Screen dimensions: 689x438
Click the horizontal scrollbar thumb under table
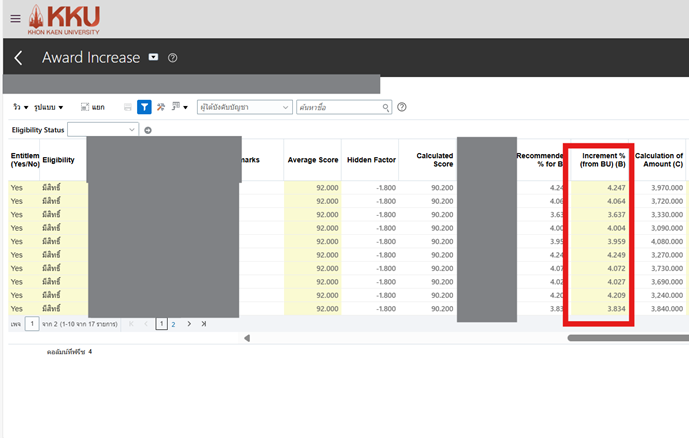pos(628,338)
